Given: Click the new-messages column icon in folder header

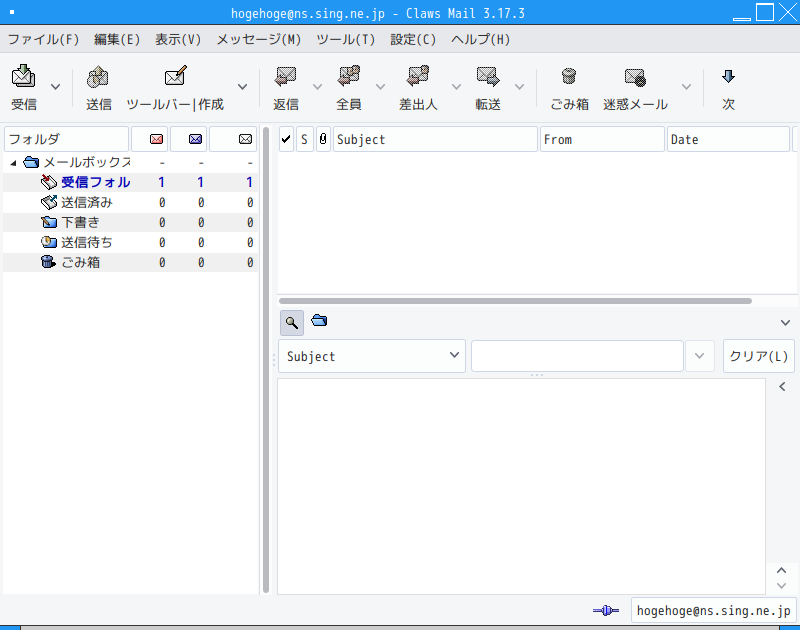Looking at the screenshot, I should [x=156, y=139].
